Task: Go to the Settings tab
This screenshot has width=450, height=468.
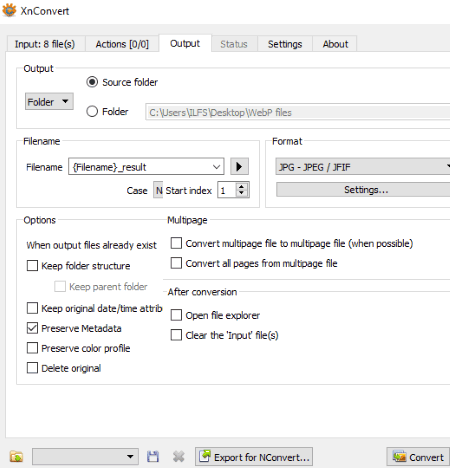Action: pyautogui.click(x=285, y=44)
